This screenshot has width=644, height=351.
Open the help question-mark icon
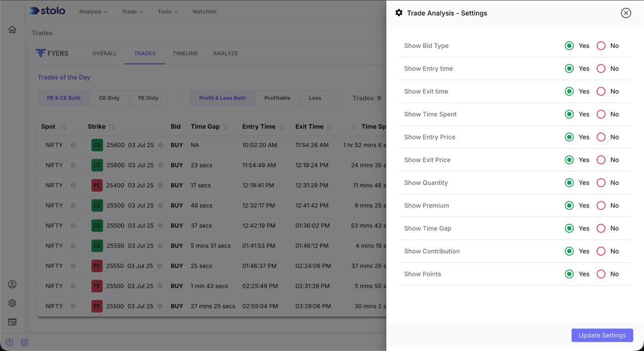click(9, 342)
